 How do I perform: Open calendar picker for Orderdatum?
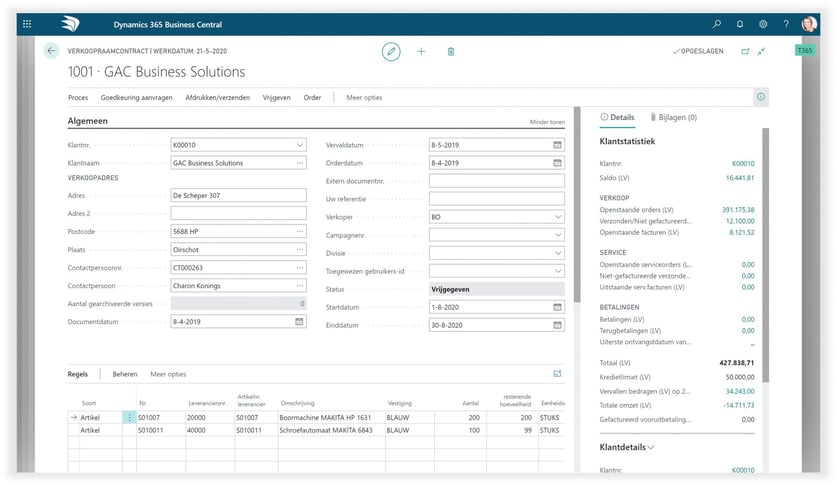(557, 163)
